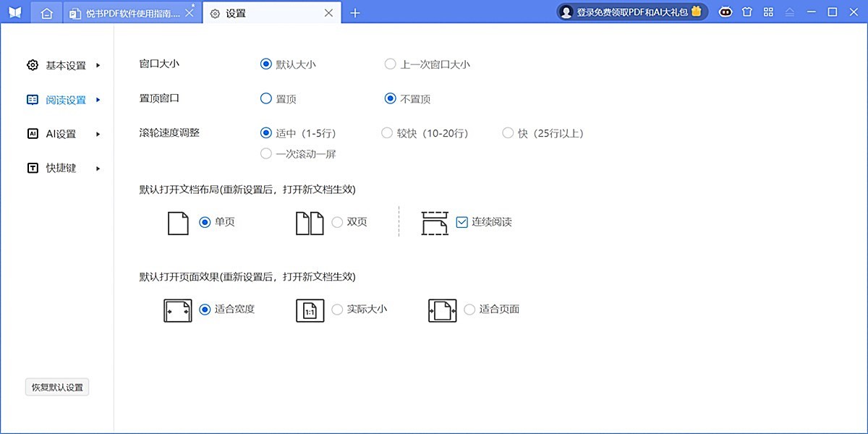Select the gear icon beside 基本设置
The width and height of the screenshot is (868, 434).
[32, 64]
